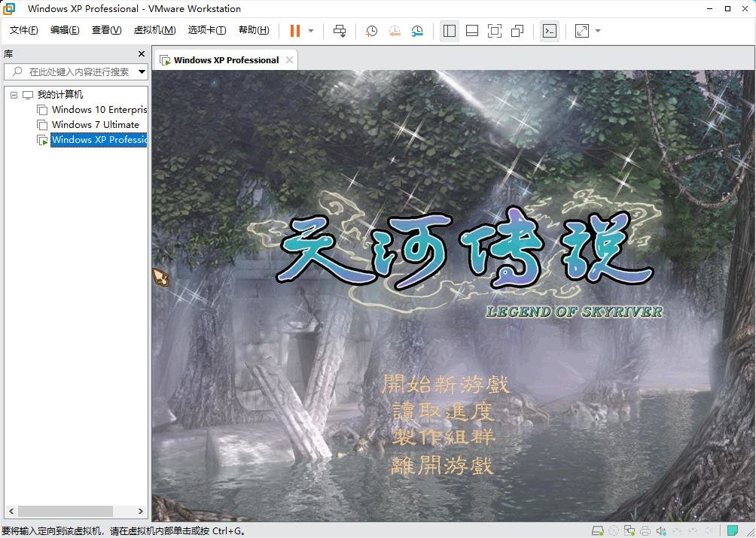This screenshot has height=538, width=756.
Task: Click the revert to snapshot icon
Action: [x=395, y=31]
